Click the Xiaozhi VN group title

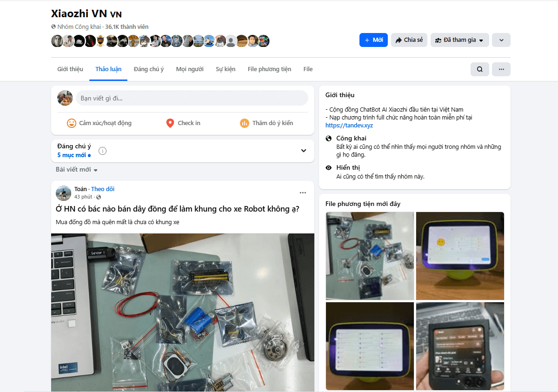click(x=86, y=13)
